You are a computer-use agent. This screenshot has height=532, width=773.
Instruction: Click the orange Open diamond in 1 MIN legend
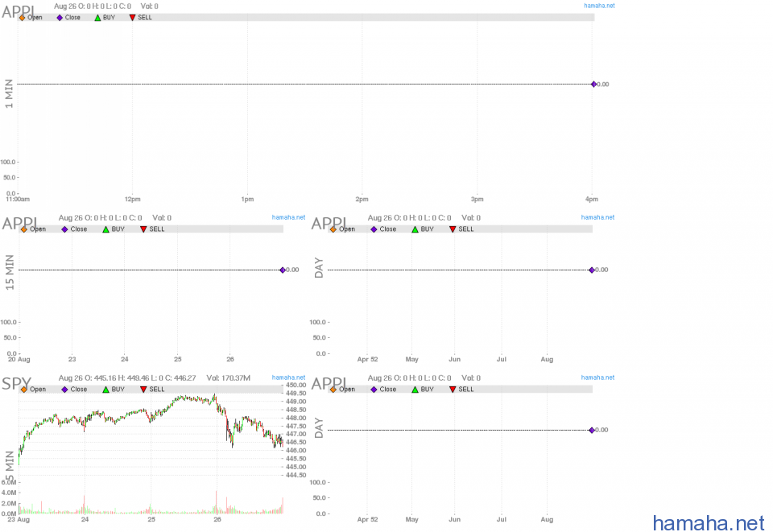click(23, 17)
